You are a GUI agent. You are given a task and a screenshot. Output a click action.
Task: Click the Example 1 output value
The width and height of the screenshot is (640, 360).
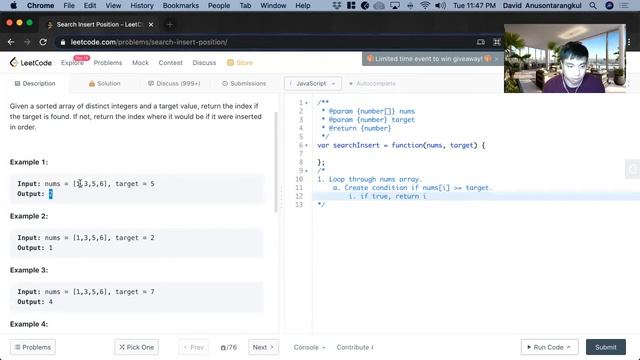tap(51, 194)
